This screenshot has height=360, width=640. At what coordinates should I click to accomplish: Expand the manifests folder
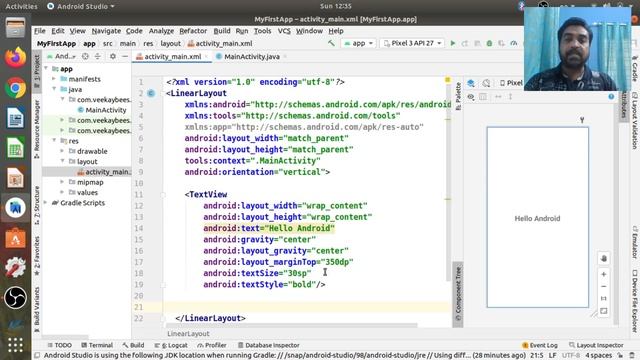54,79
